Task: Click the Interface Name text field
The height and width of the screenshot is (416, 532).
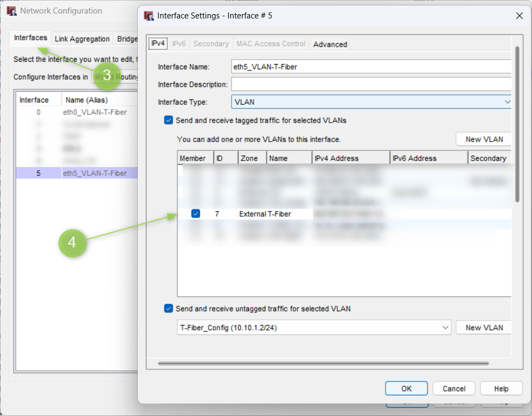Action: click(371, 67)
